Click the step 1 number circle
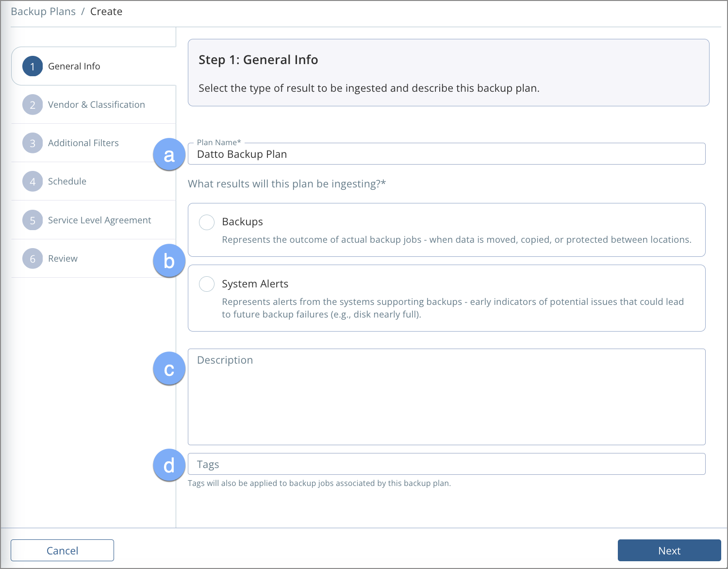Screen dimensions: 728x569 (33, 67)
